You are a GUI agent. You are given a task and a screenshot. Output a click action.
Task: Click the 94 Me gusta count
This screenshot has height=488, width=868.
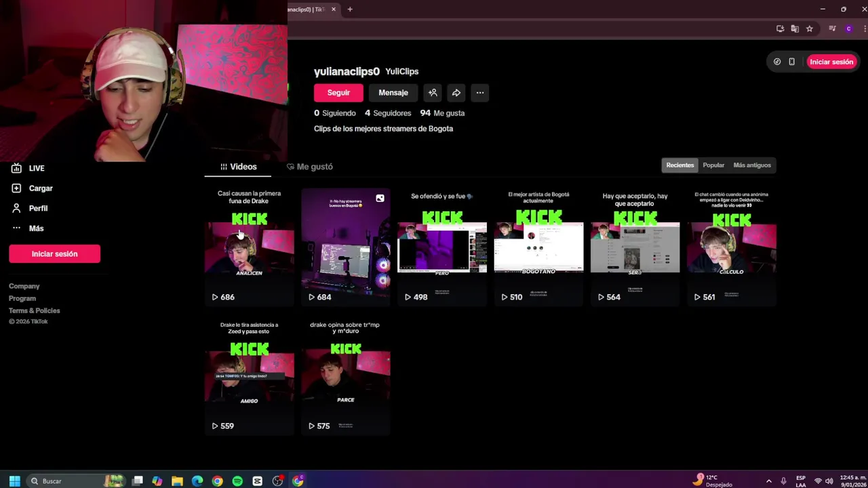point(442,113)
